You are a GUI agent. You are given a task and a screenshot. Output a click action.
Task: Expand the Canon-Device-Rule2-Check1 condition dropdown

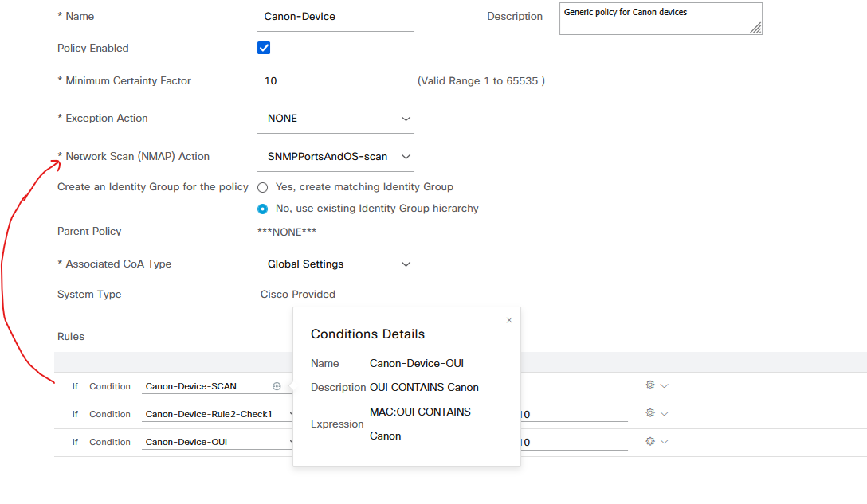tap(292, 413)
